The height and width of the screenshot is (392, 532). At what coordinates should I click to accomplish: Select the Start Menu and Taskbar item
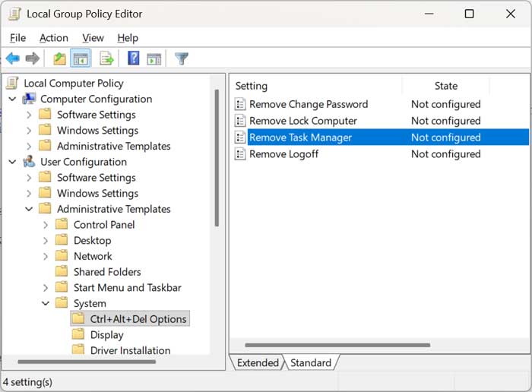click(128, 288)
